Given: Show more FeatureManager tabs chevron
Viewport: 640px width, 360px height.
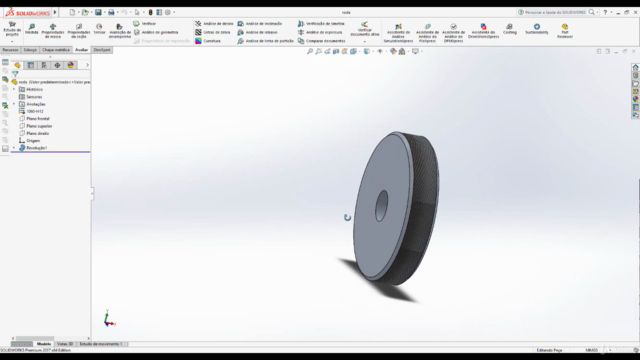Looking at the screenshot, I should tap(87, 65).
